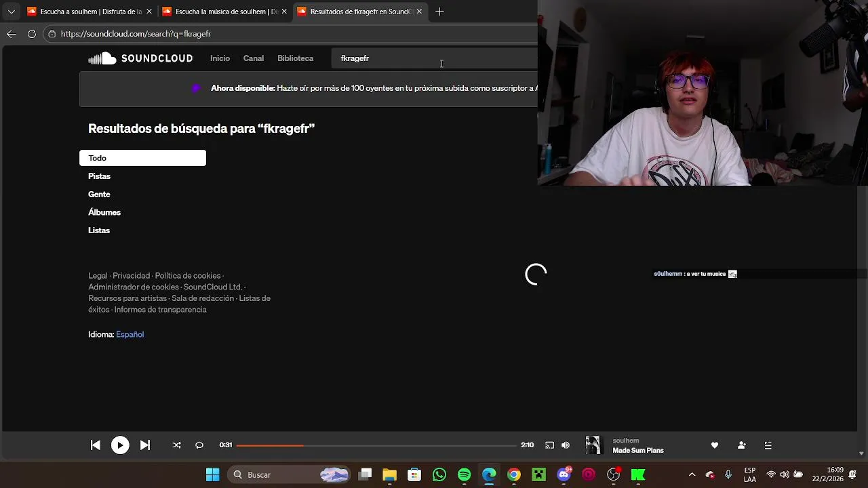Close the 'Resultados de fkragefr' tab
Viewport: 868px width, 488px height.
(419, 12)
